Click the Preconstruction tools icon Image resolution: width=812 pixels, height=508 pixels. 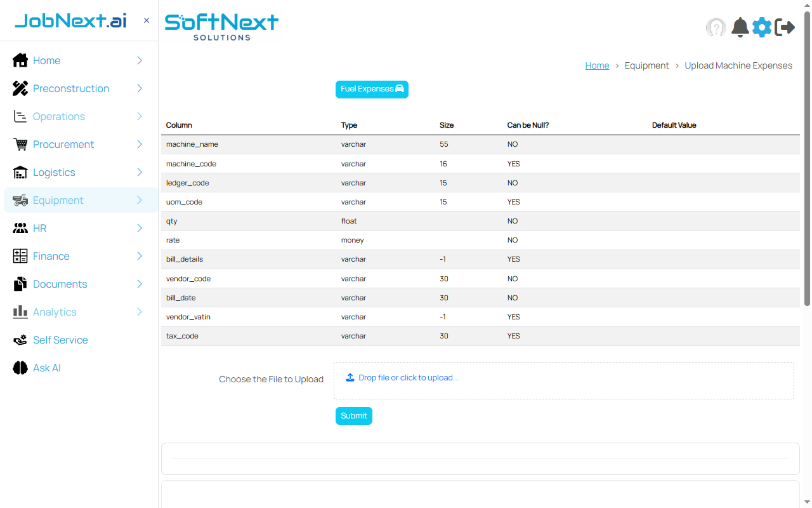click(20, 88)
